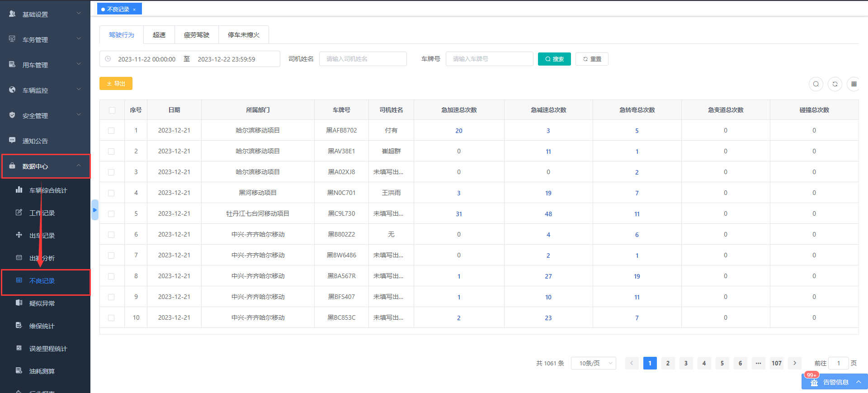The width and height of the screenshot is (868, 393).
Task: Expand the 基础设置 menu chevron
Action: pyautogui.click(x=79, y=13)
